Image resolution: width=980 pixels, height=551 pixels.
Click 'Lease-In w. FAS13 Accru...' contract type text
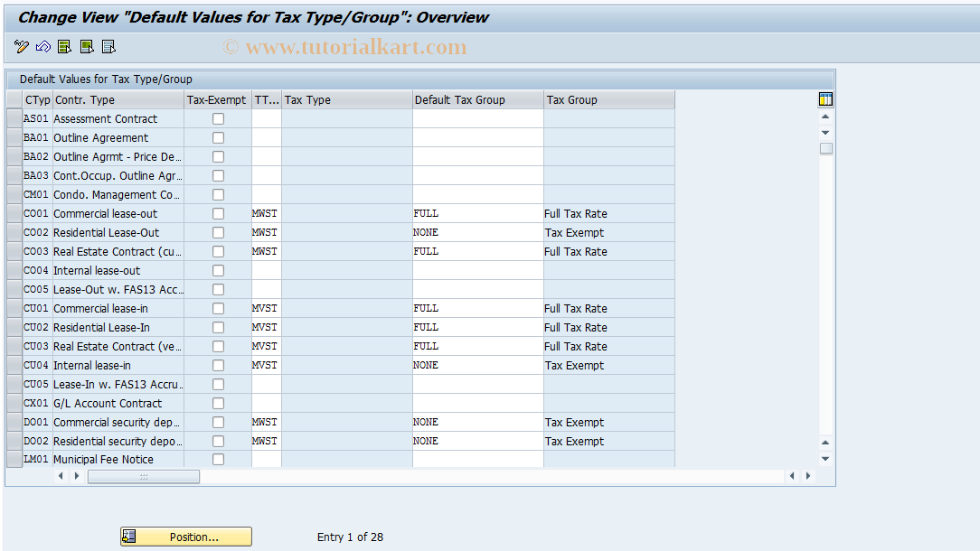[118, 384]
